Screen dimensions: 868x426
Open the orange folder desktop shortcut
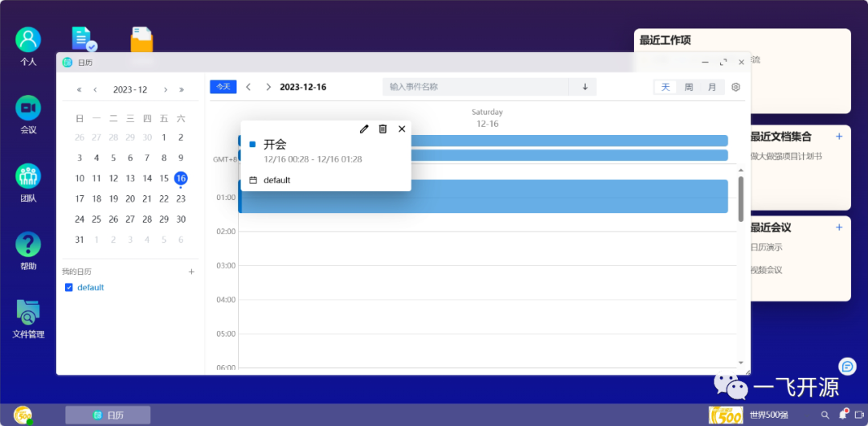tap(141, 39)
